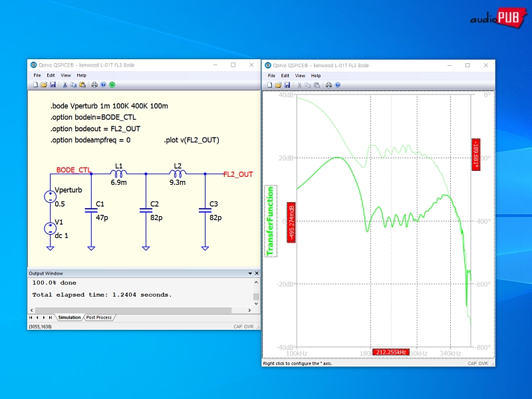Open help via blue question icon, schematic window
The image size is (532, 399).
coord(104,84)
